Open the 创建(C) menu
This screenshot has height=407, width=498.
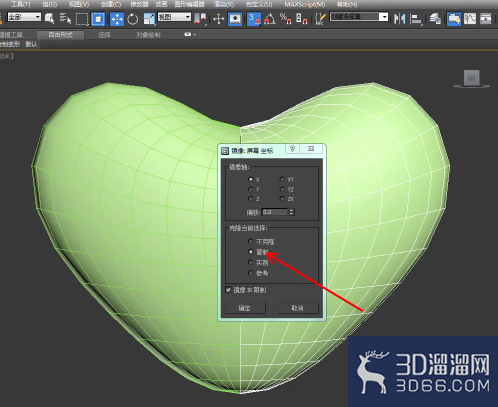[x=111, y=4]
